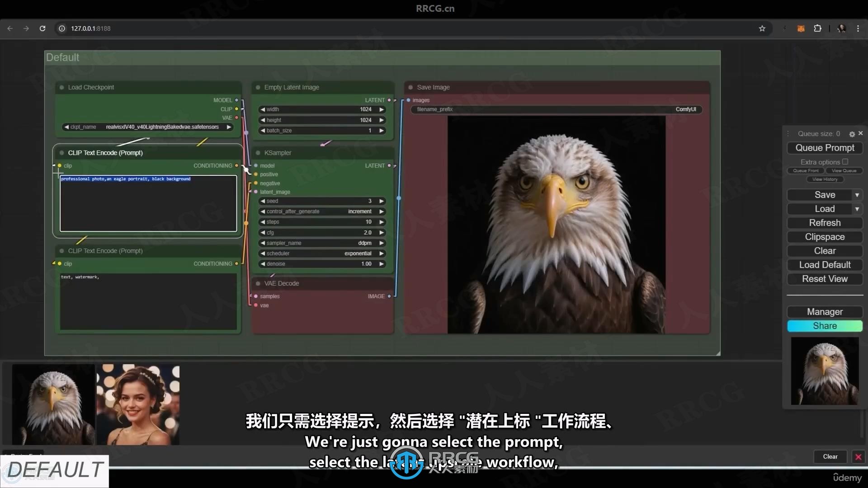Click the Queue Front button
Viewport: 868px width, 488px height.
pos(806,171)
